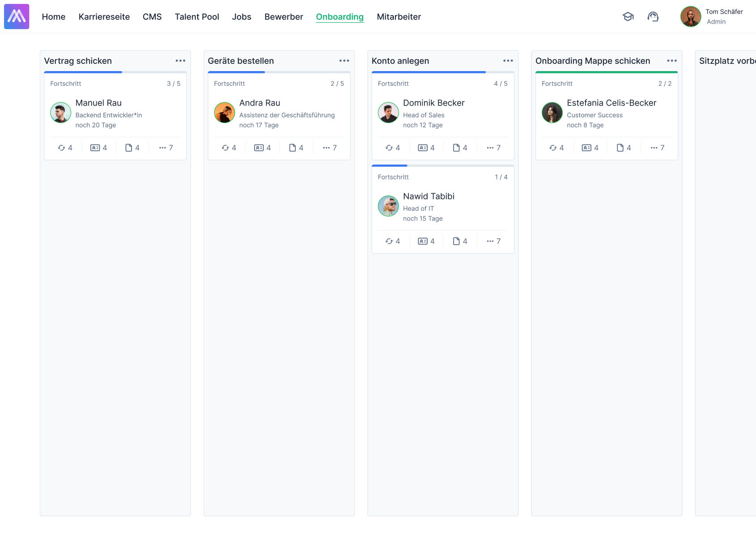Expand the seven extra tasks on Estefania's card
The height and width of the screenshot is (537, 756).
coord(657,147)
